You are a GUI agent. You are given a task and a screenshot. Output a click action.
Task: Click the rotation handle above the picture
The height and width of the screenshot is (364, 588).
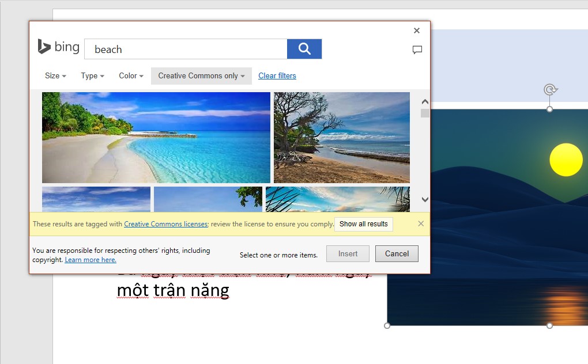[550, 90]
